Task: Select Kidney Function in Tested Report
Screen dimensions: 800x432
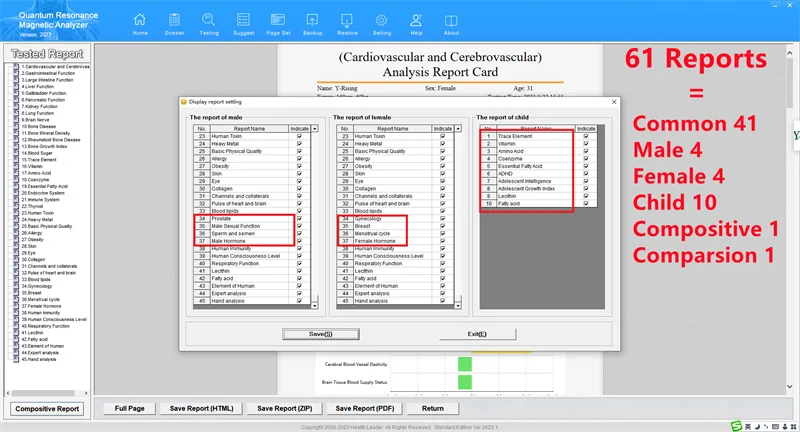Action: tap(39, 106)
